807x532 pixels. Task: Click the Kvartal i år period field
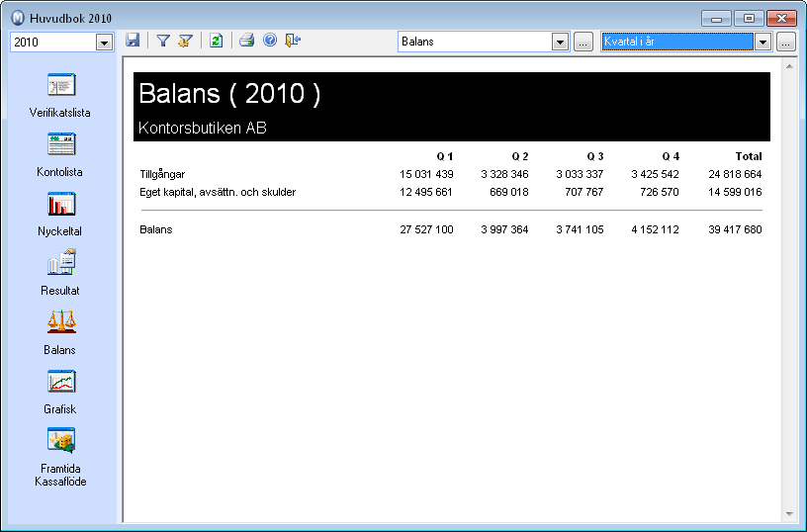point(677,42)
